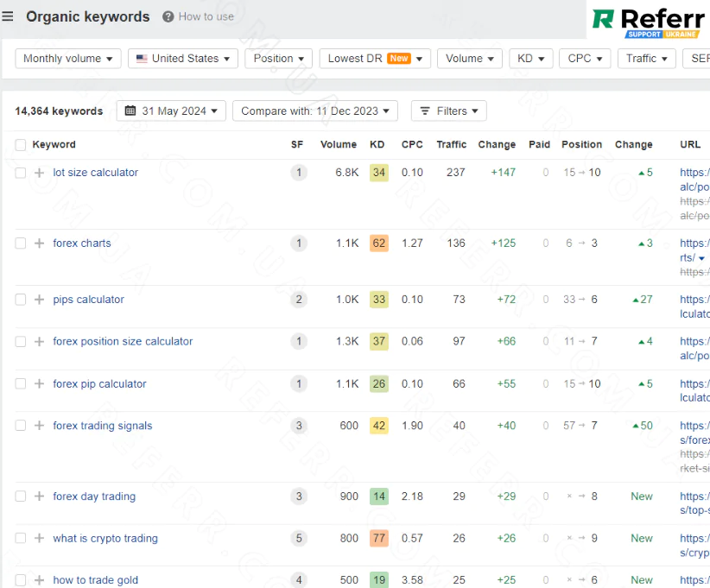Click plus icon beside pips calculator
The image size is (710, 588).
click(x=39, y=300)
